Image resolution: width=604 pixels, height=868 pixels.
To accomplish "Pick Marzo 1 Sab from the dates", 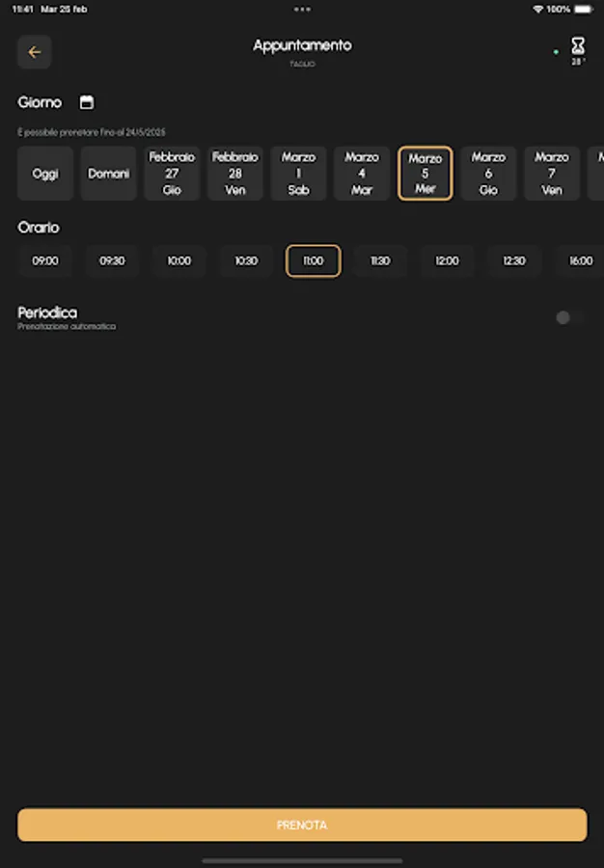I will (x=298, y=174).
